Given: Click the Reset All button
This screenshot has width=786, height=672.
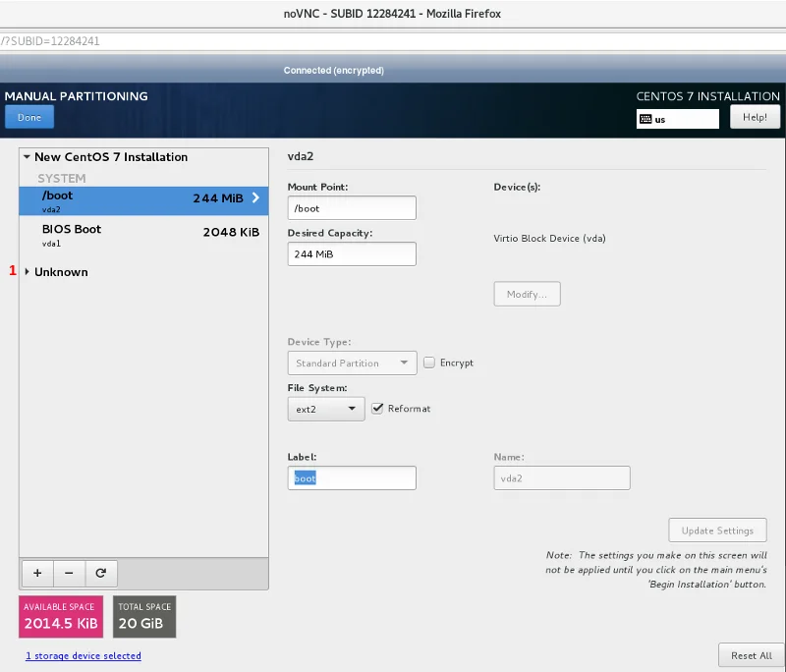Looking at the screenshot, I should [752, 655].
